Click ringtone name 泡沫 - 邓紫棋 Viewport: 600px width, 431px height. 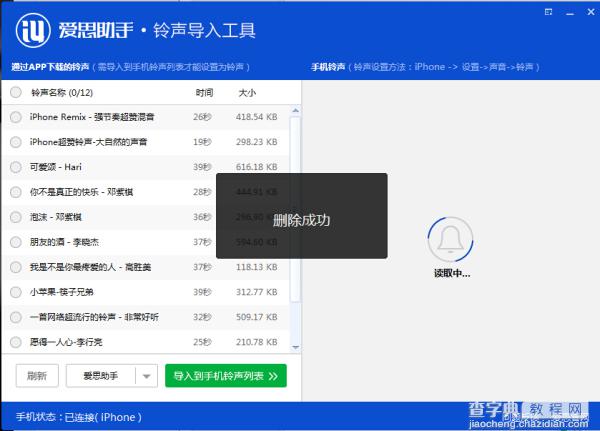(x=55, y=217)
